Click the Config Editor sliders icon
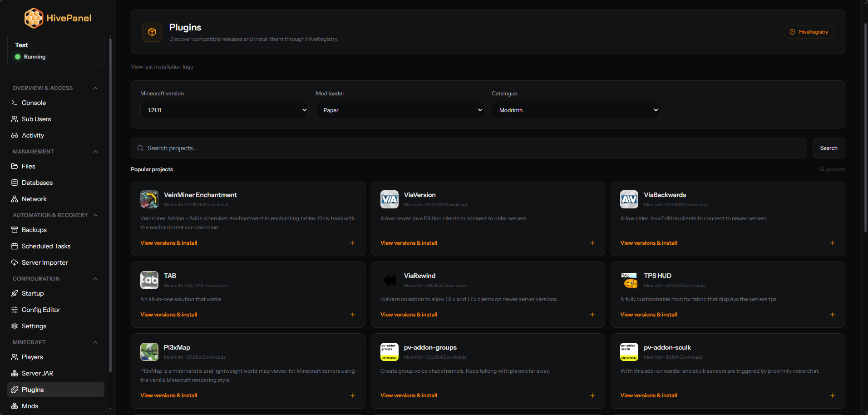Viewport: 868px width, 415px height. [x=15, y=310]
